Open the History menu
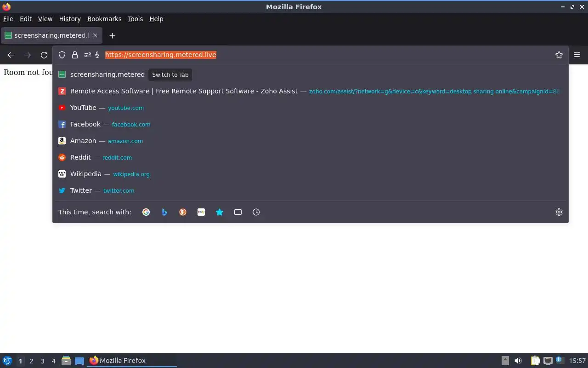This screenshot has width=588, height=368. (x=70, y=19)
